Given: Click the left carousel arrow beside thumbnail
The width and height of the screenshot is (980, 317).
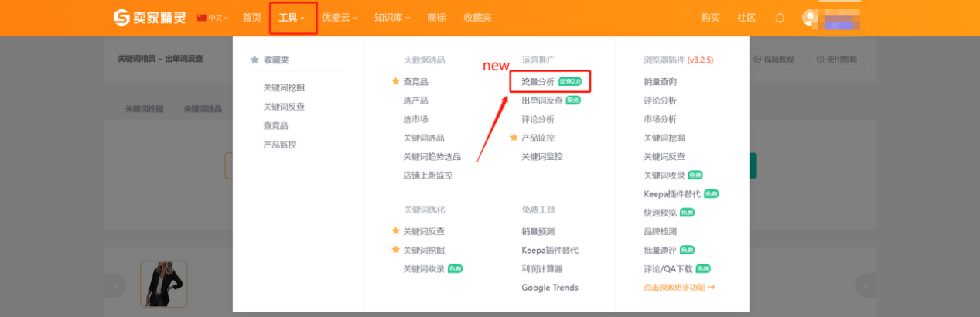Looking at the screenshot, I should coord(115,285).
